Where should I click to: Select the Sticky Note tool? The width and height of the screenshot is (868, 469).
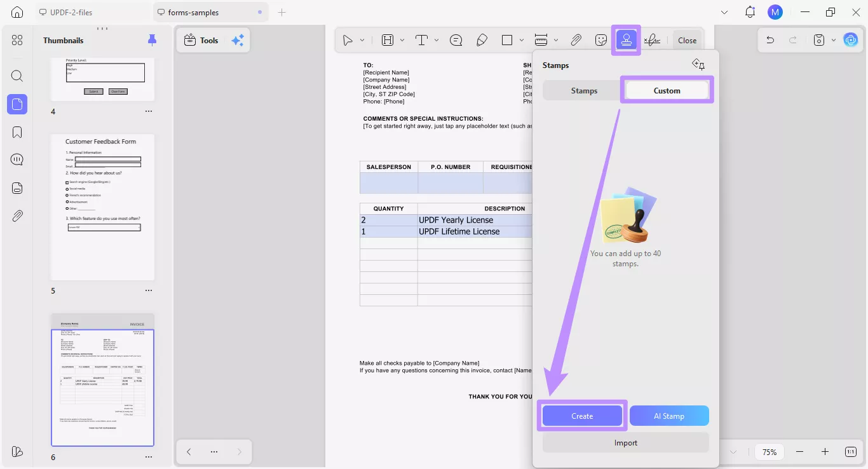click(456, 40)
